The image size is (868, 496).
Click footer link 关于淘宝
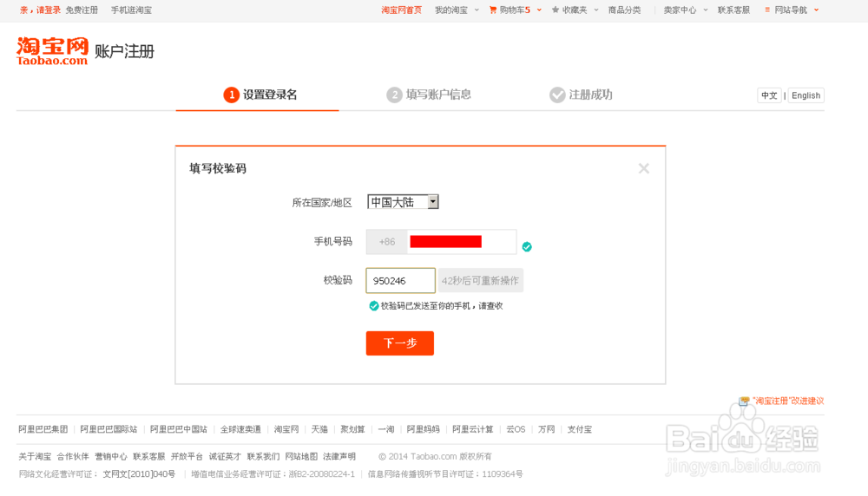point(35,456)
